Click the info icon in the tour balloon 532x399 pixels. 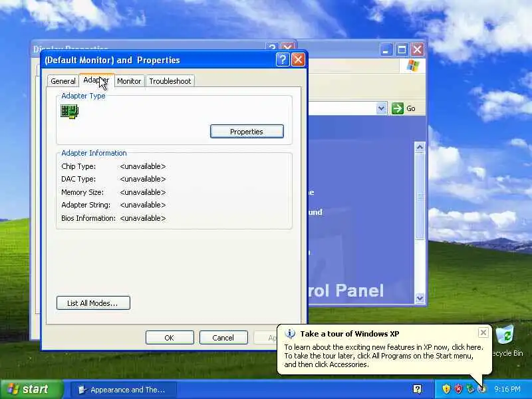click(290, 334)
